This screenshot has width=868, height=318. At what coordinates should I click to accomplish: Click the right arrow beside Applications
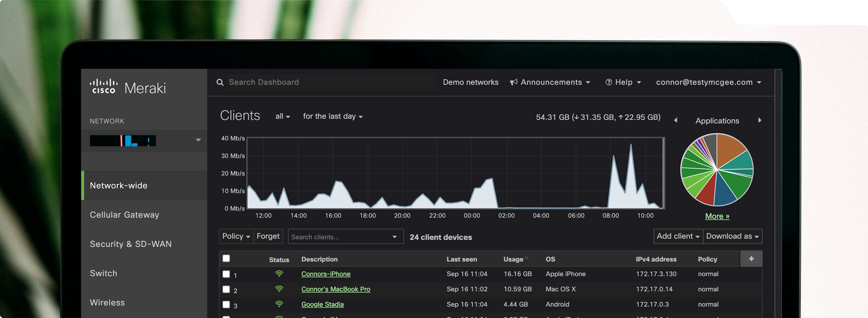759,120
